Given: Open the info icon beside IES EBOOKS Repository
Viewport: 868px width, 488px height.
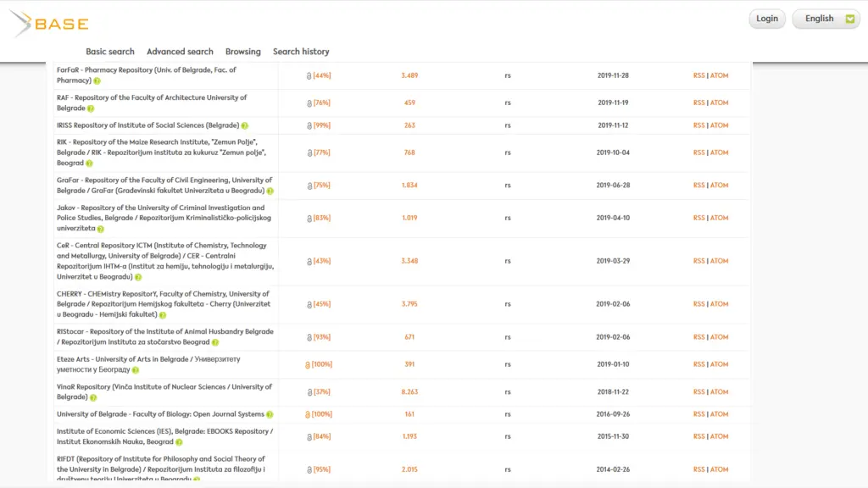Looking at the screenshot, I should [x=179, y=442].
